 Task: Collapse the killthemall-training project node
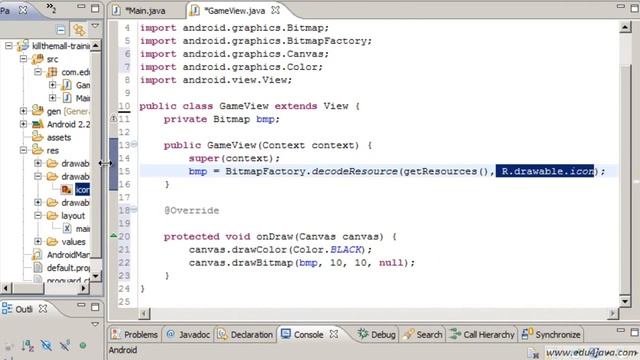9,46
